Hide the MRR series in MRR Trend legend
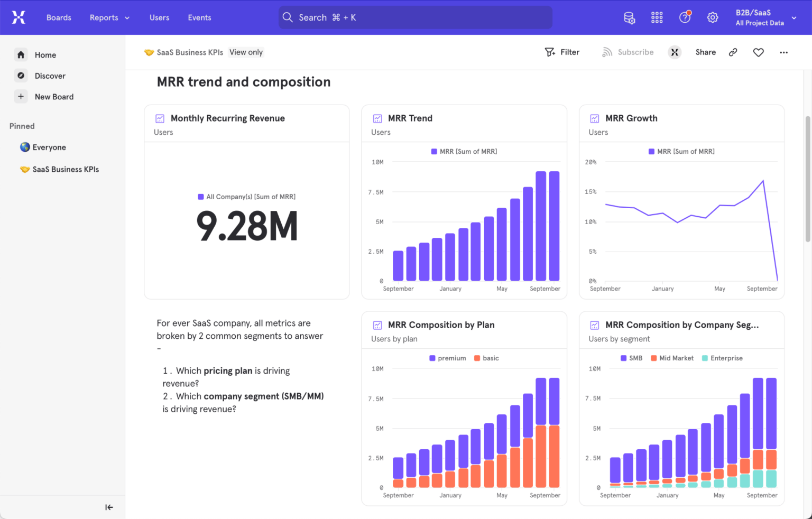The image size is (812, 519). pos(464,151)
